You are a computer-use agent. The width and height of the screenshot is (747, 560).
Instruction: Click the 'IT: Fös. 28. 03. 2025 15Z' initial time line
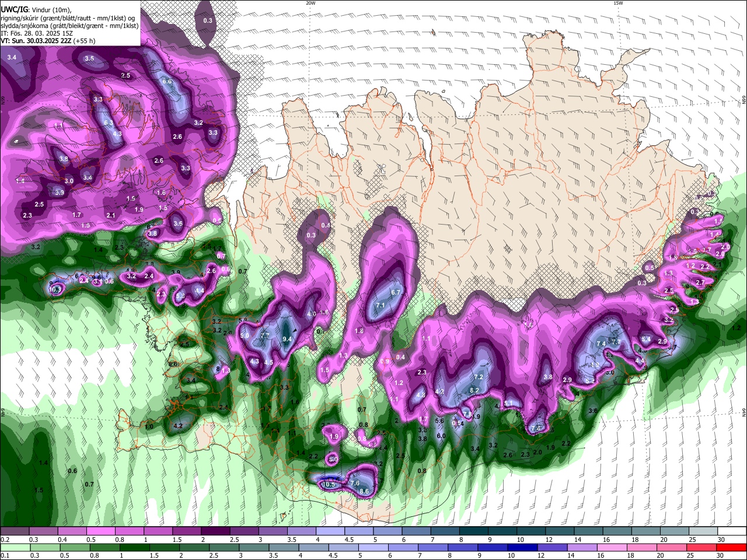(x=37, y=33)
